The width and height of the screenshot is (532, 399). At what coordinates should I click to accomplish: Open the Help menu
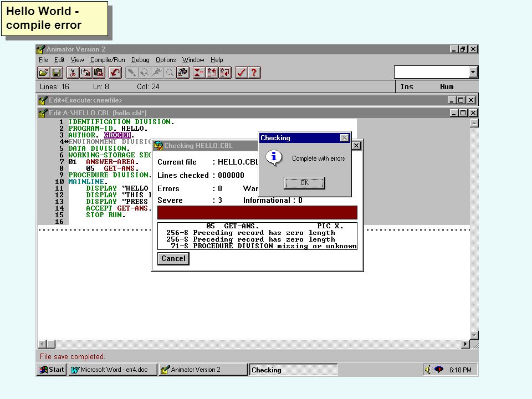pos(217,60)
